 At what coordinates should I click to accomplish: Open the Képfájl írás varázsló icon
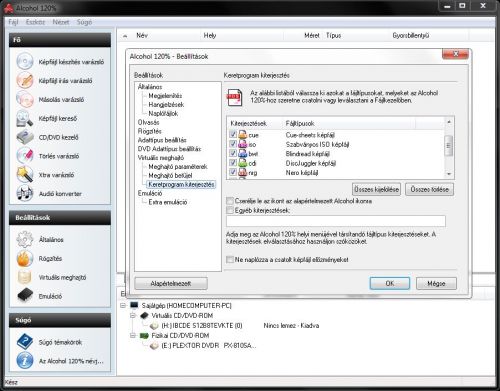coord(25,80)
